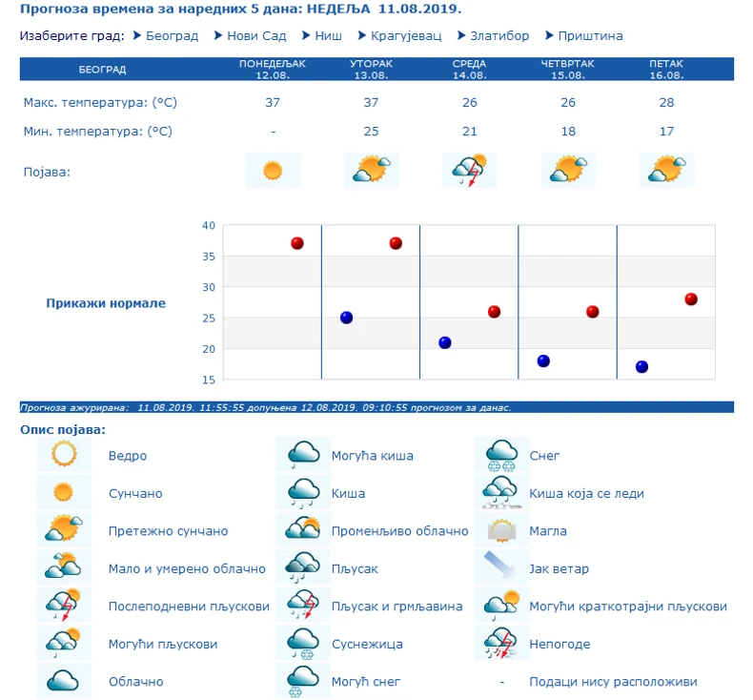This screenshot has width=753, height=700.
Task: Click the Јак ветар legend icon
Action: [x=501, y=567]
